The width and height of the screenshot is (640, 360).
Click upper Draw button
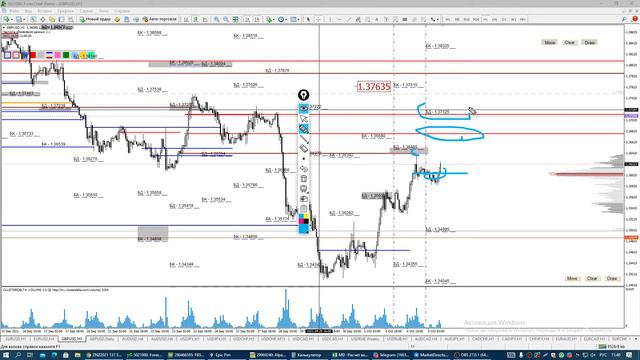(x=589, y=42)
